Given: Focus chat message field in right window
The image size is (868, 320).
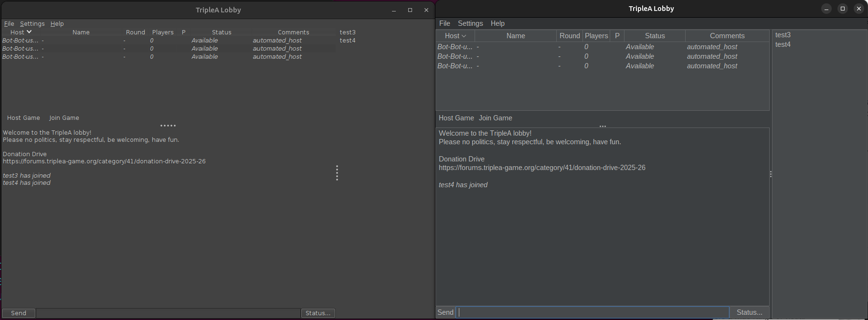Looking at the screenshot, I should (x=593, y=312).
